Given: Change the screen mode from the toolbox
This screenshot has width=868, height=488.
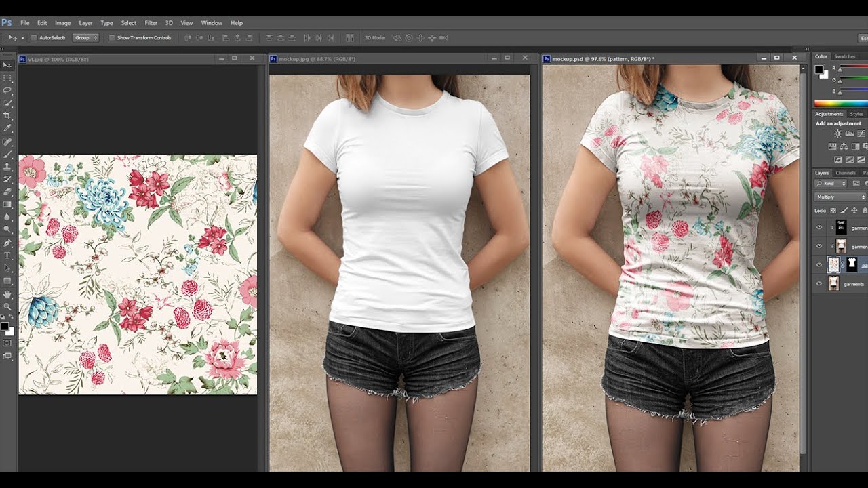Looking at the screenshot, I should click(7, 356).
